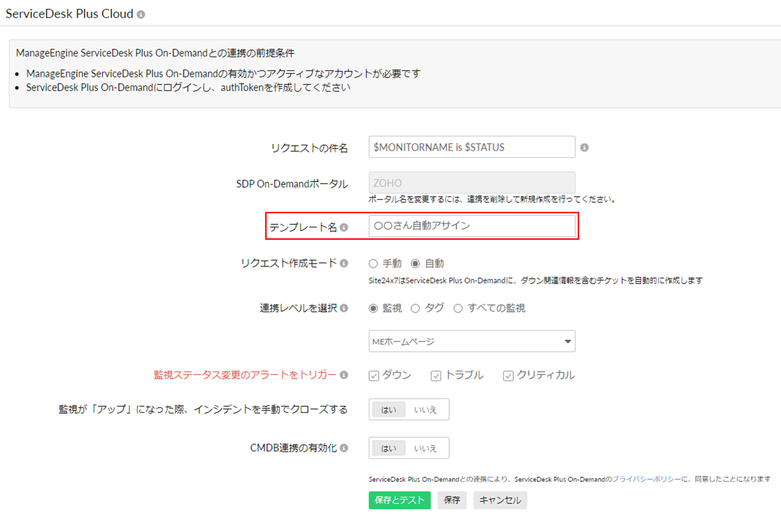Toggle the トラブル status checkbox
781x532 pixels.
436,376
